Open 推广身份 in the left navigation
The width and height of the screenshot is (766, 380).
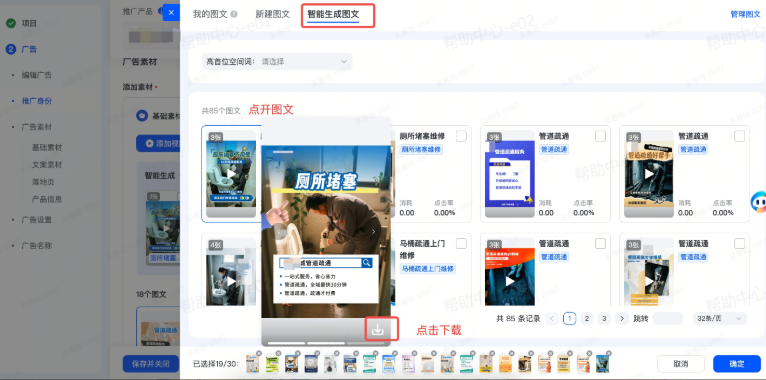(x=37, y=101)
